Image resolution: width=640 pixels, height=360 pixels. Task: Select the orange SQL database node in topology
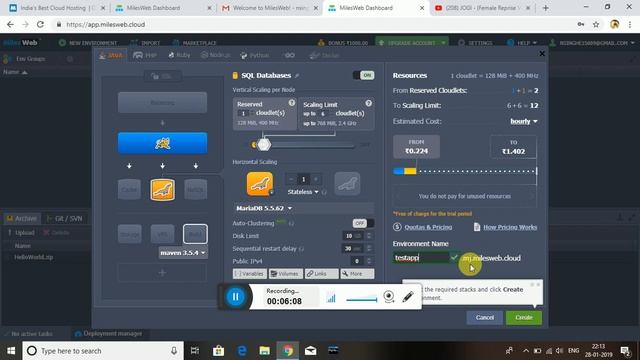pyautogui.click(x=162, y=190)
